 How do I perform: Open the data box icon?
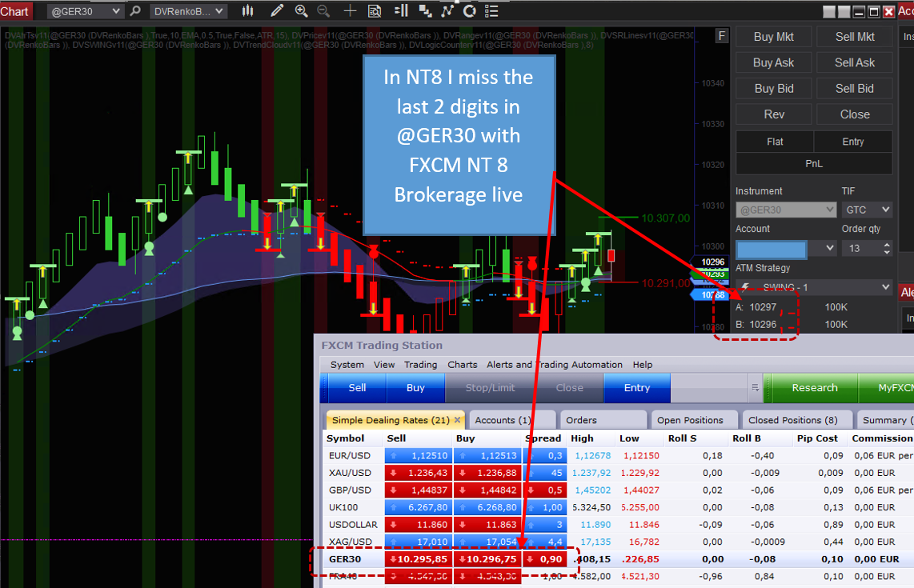[375, 11]
